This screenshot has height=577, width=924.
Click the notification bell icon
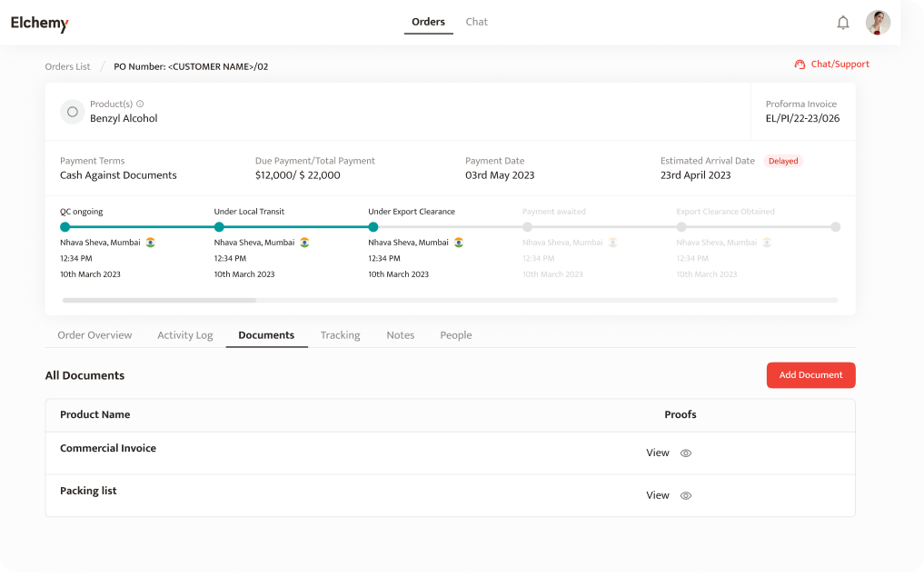(x=843, y=23)
